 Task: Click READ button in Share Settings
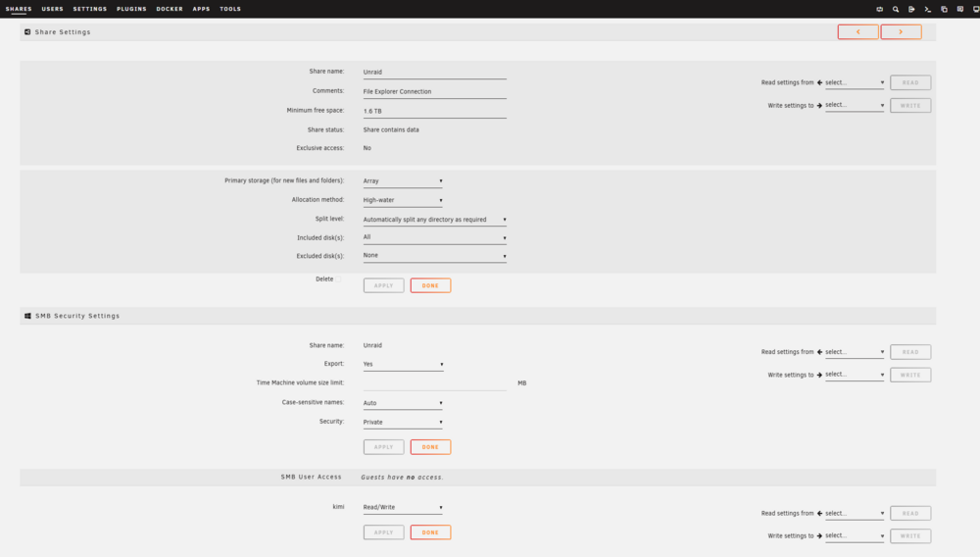coord(910,82)
